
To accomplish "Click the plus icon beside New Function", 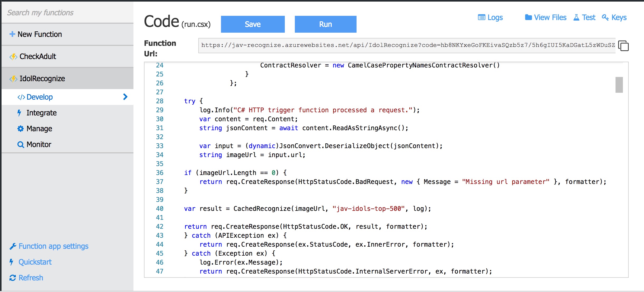I will click(x=12, y=34).
